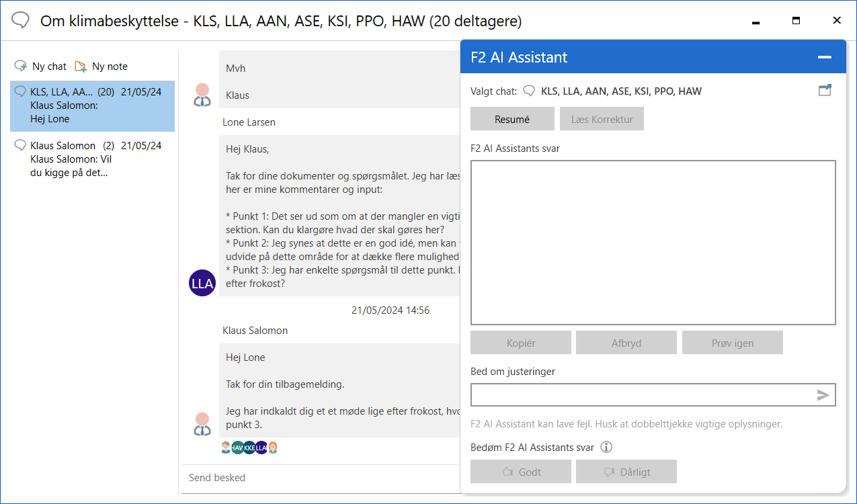Click inside the F2 AI Assistants svar text area
The height and width of the screenshot is (504, 857).
point(653,243)
